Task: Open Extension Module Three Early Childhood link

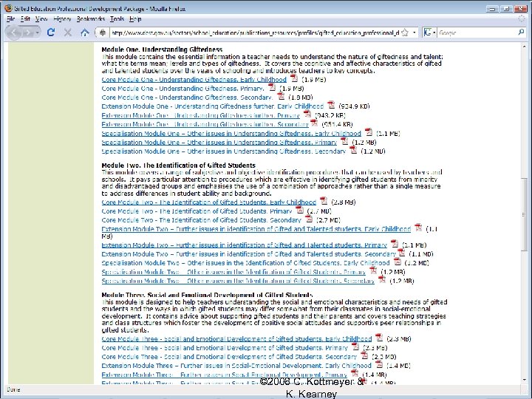Action: 236,366
